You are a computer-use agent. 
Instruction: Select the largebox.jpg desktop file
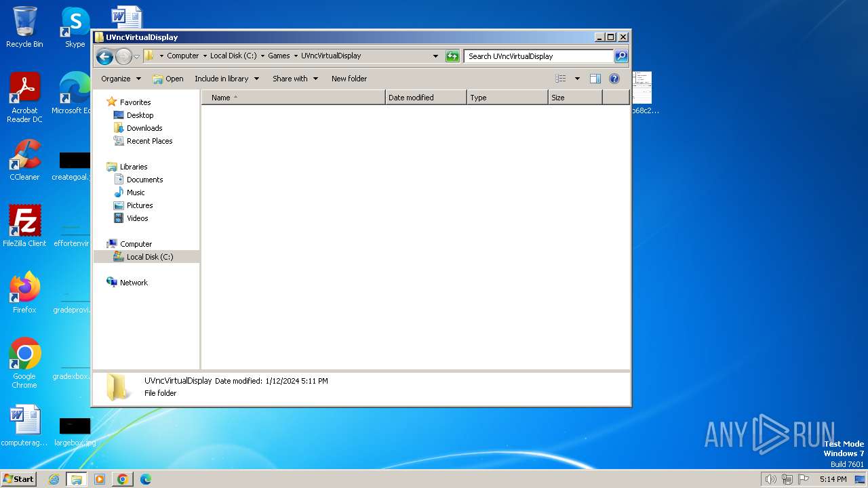click(75, 432)
